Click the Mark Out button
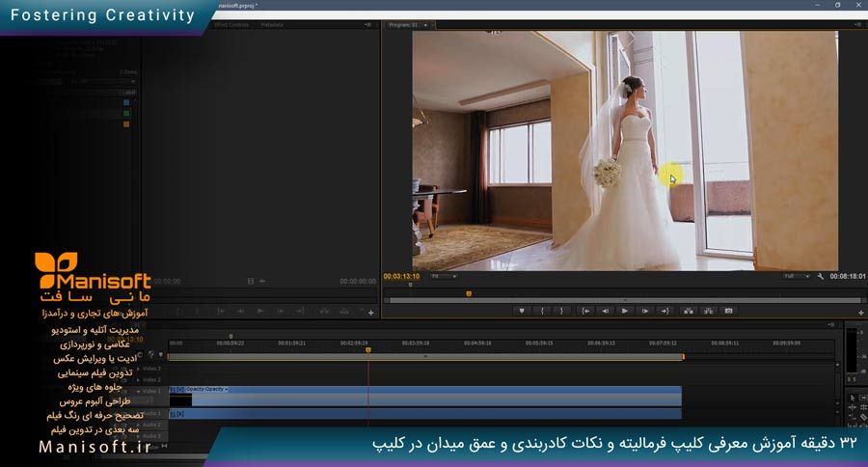The image size is (868, 467). click(x=561, y=312)
